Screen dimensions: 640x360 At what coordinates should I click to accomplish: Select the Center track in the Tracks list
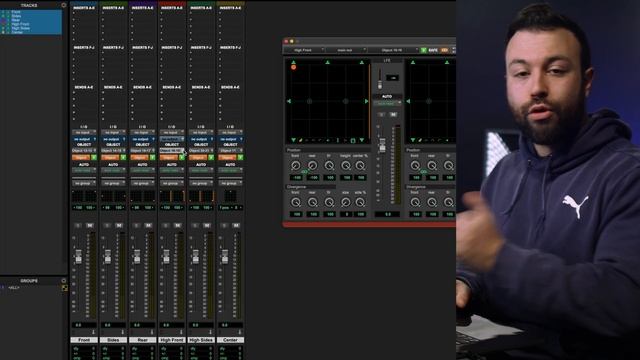pyautogui.click(x=17, y=32)
